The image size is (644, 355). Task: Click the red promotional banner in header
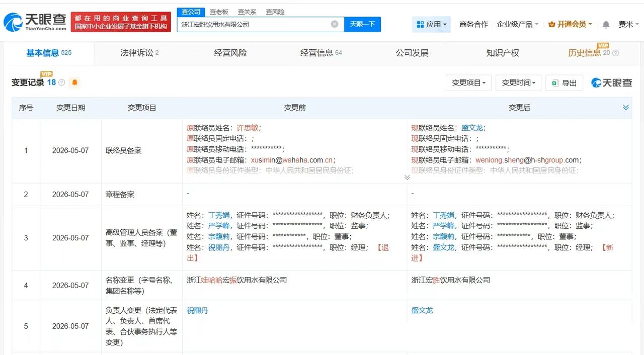click(x=120, y=22)
